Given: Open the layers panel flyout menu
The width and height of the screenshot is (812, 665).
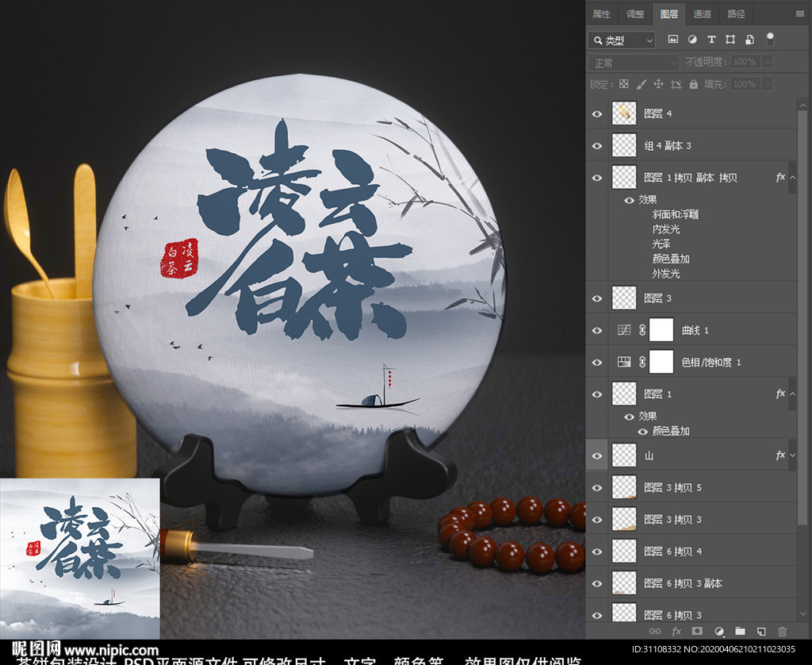Looking at the screenshot, I should click(x=800, y=14).
